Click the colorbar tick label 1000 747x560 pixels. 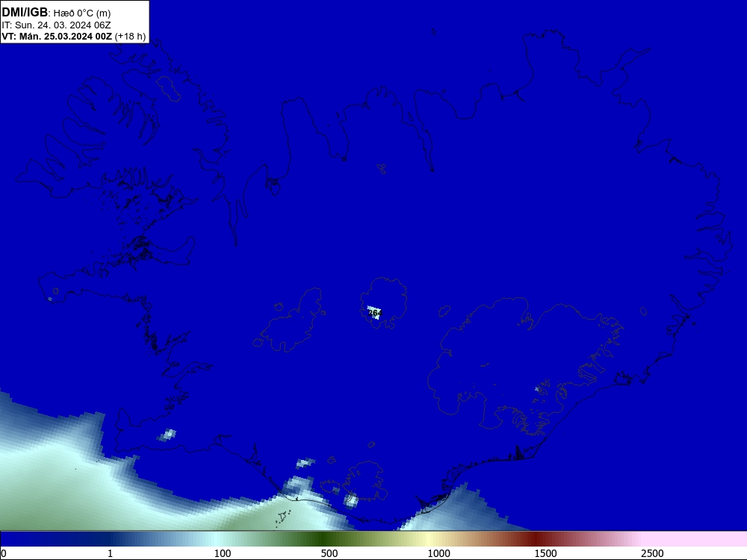(x=438, y=553)
